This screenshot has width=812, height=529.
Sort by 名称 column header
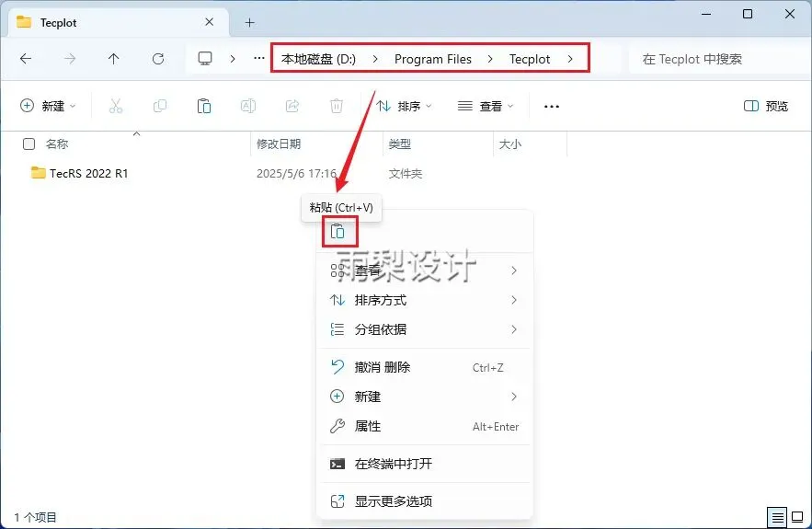[57, 144]
